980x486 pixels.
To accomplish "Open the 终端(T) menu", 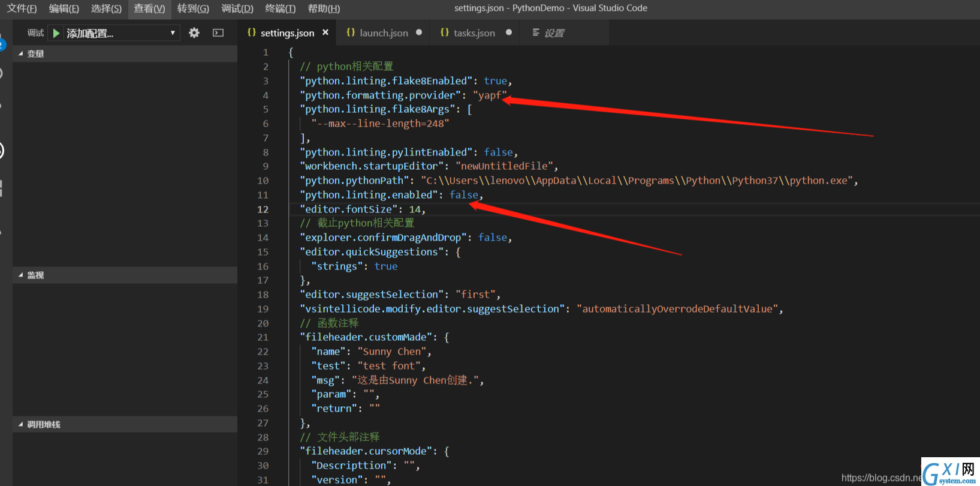I will [281, 8].
